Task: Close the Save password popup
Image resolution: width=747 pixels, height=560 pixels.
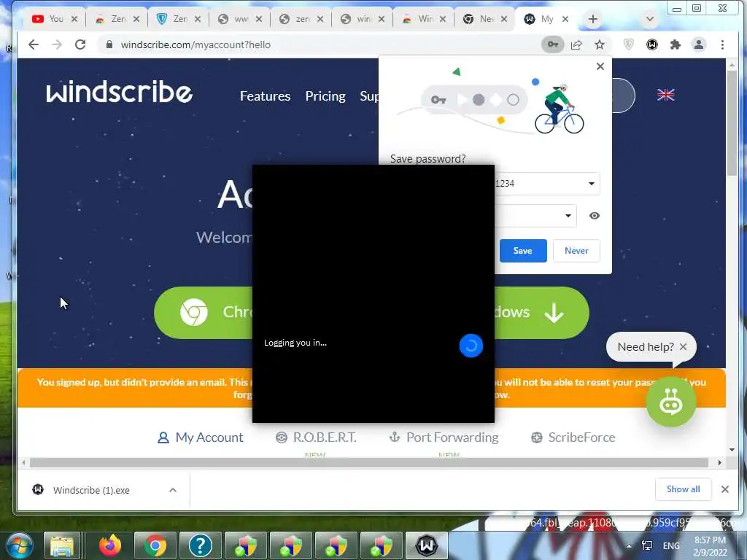Action: [600, 66]
